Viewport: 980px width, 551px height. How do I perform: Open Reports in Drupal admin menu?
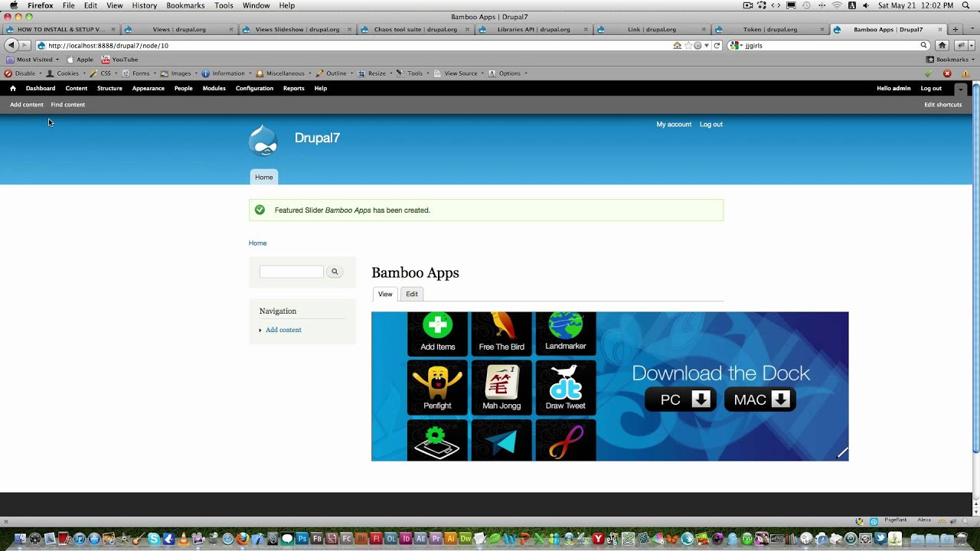293,88
